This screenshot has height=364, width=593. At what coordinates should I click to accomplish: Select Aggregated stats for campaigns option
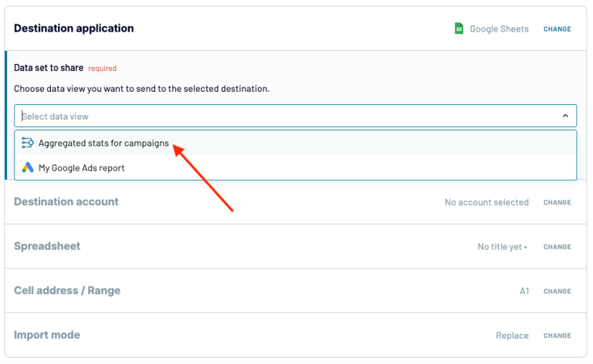tap(103, 143)
